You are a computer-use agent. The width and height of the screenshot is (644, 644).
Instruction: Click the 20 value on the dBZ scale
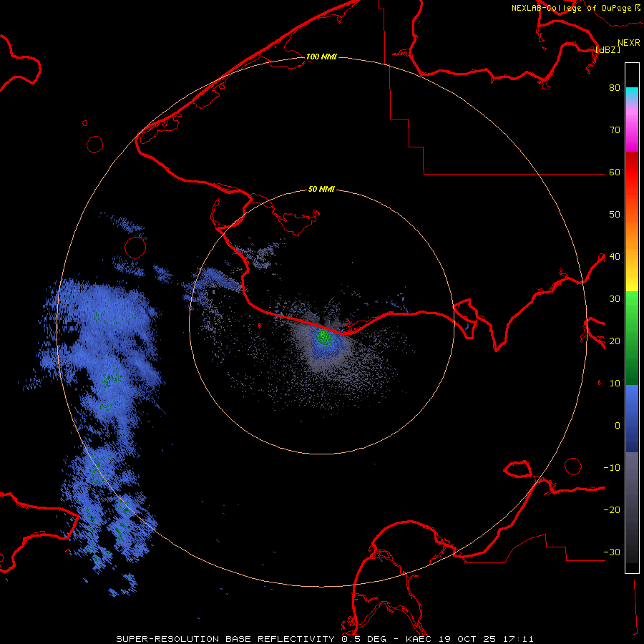pyautogui.click(x=615, y=341)
